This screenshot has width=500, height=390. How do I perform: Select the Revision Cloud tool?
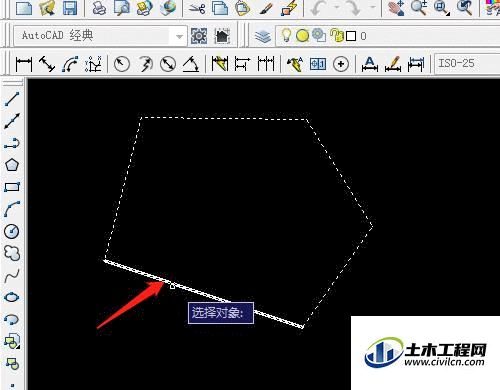click(12, 253)
